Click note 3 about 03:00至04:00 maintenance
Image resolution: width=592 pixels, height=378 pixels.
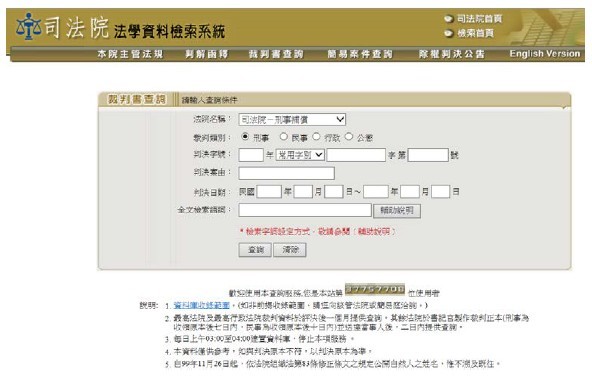[x=264, y=339]
